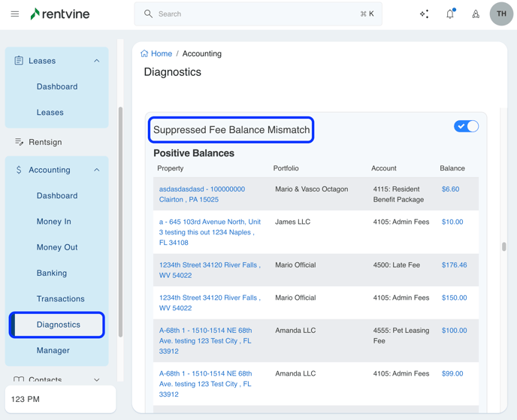This screenshot has height=420, width=517.
Task: Click the $176.46 Late Fee balance
Action: click(x=454, y=265)
